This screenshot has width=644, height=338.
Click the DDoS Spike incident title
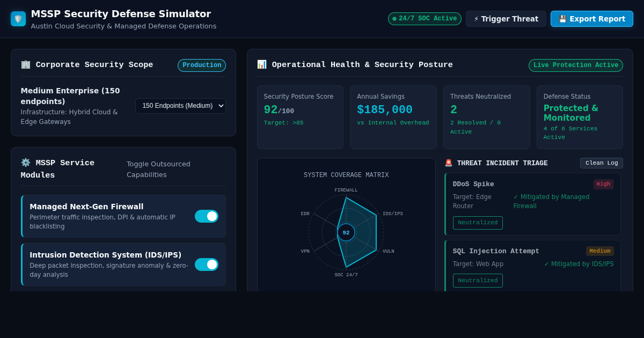click(473, 184)
